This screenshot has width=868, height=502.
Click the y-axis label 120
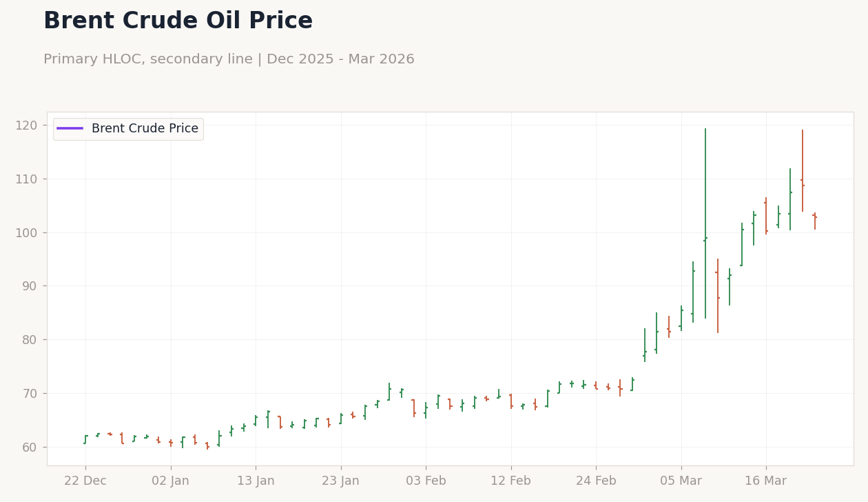coord(25,125)
